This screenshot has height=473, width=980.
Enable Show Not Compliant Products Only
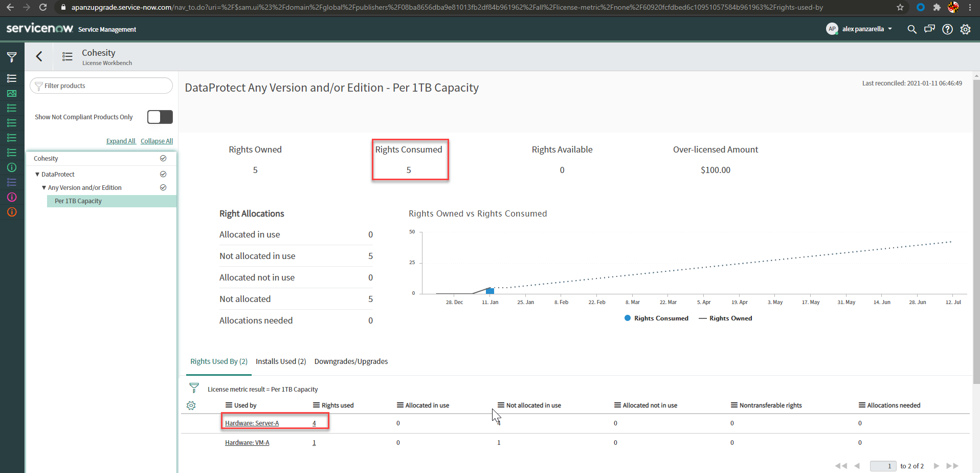[x=160, y=117]
